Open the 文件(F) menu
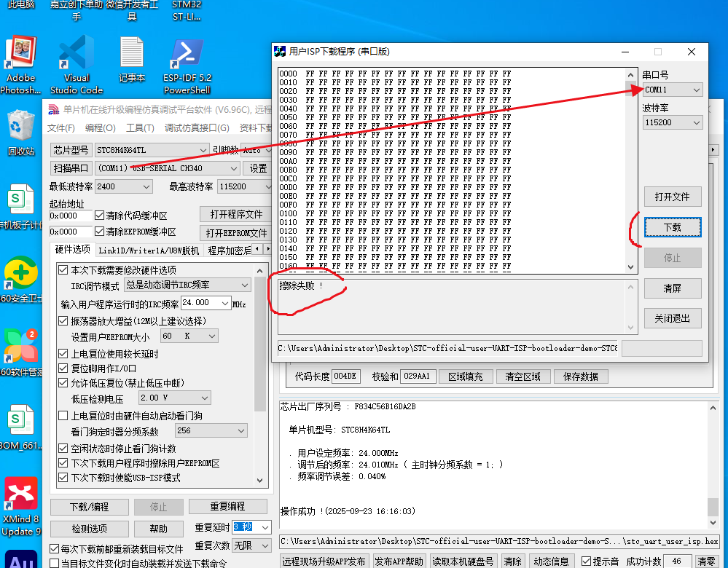 [61, 128]
